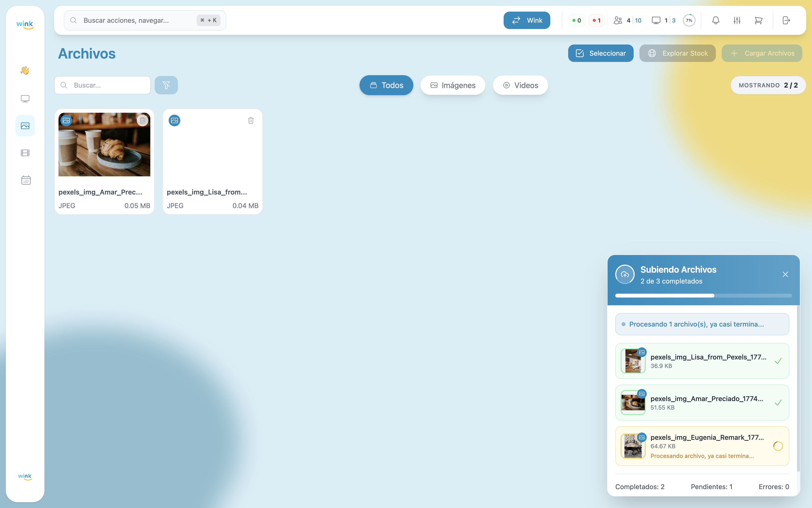Screen dimensions: 812x508
Task: Click the Wink switch button in top bar
Action: [527, 21]
